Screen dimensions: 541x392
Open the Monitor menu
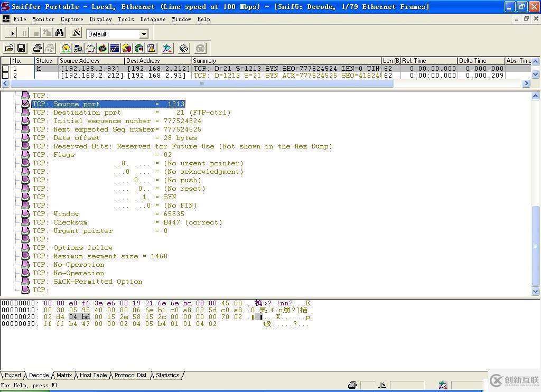pyautogui.click(x=43, y=19)
